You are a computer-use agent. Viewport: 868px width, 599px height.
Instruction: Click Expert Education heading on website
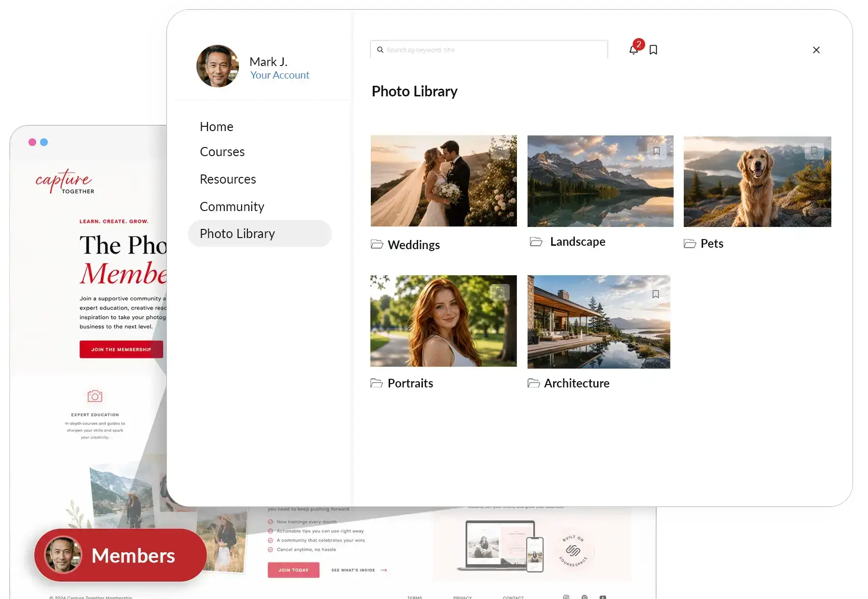95,414
